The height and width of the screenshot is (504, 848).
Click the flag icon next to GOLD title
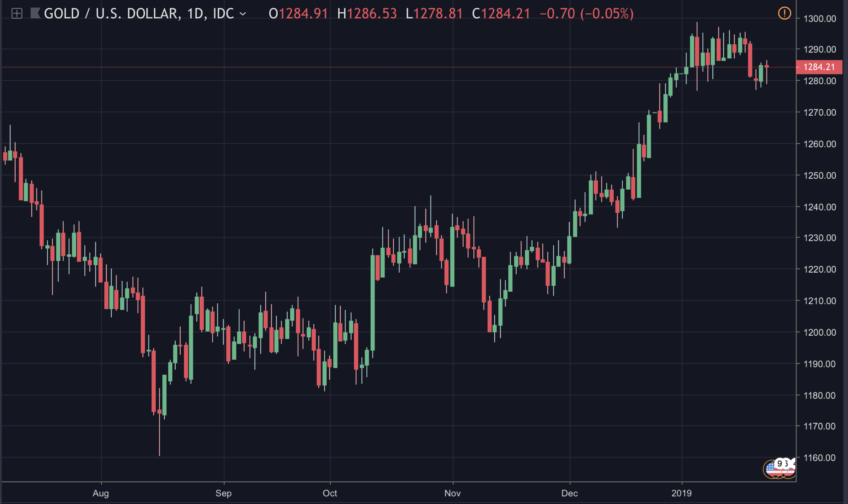(35, 13)
